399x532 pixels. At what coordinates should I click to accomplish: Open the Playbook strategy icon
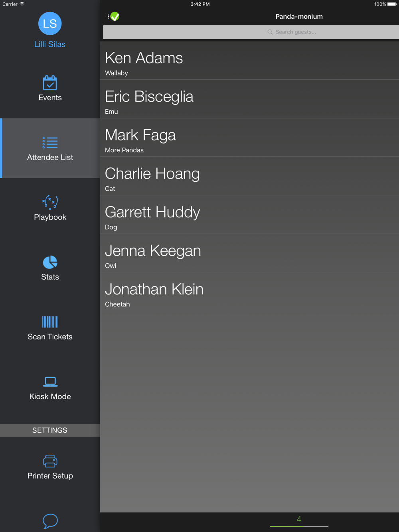coord(50,203)
